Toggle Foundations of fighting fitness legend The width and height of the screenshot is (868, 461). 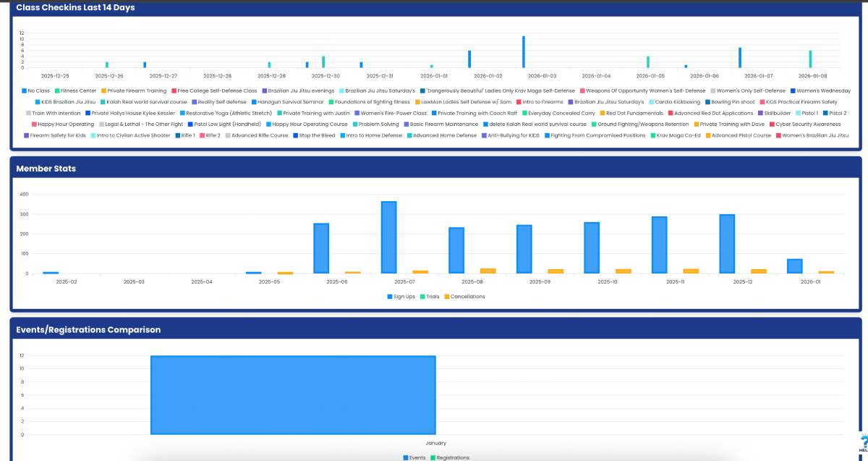click(x=369, y=102)
